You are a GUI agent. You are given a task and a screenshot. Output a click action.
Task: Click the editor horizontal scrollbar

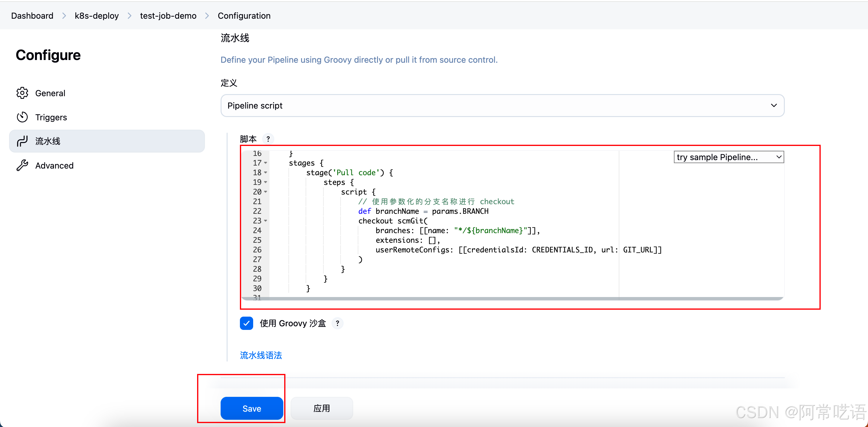[x=438, y=299]
